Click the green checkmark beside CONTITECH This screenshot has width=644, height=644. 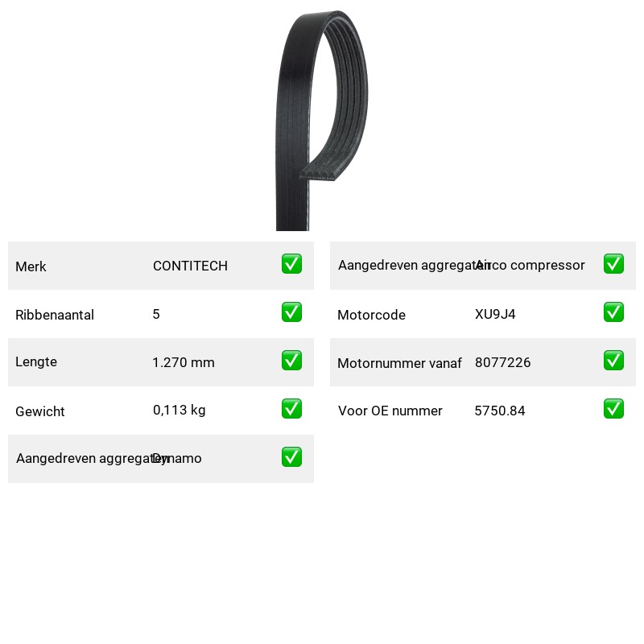pos(291,264)
